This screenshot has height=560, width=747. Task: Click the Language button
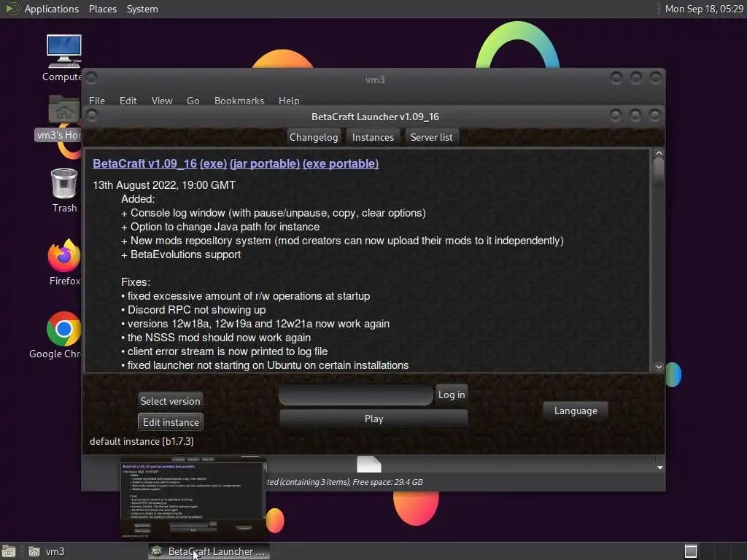(x=576, y=411)
